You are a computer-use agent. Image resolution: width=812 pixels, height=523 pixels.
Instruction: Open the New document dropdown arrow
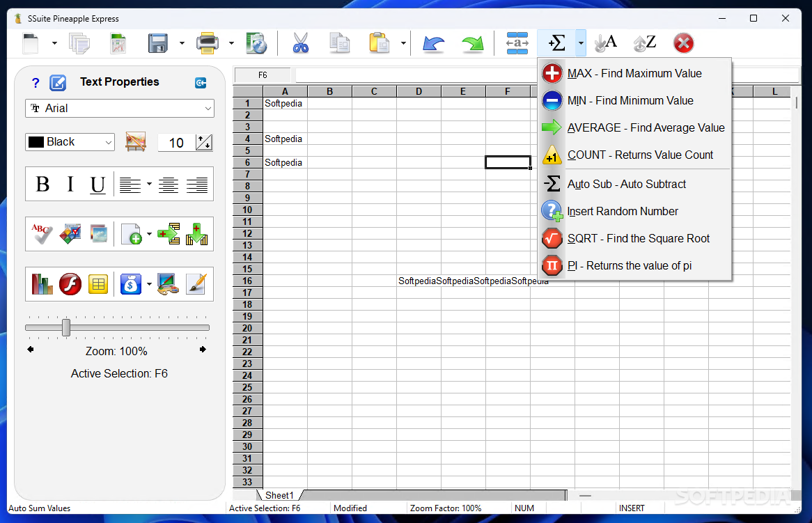[x=54, y=43]
